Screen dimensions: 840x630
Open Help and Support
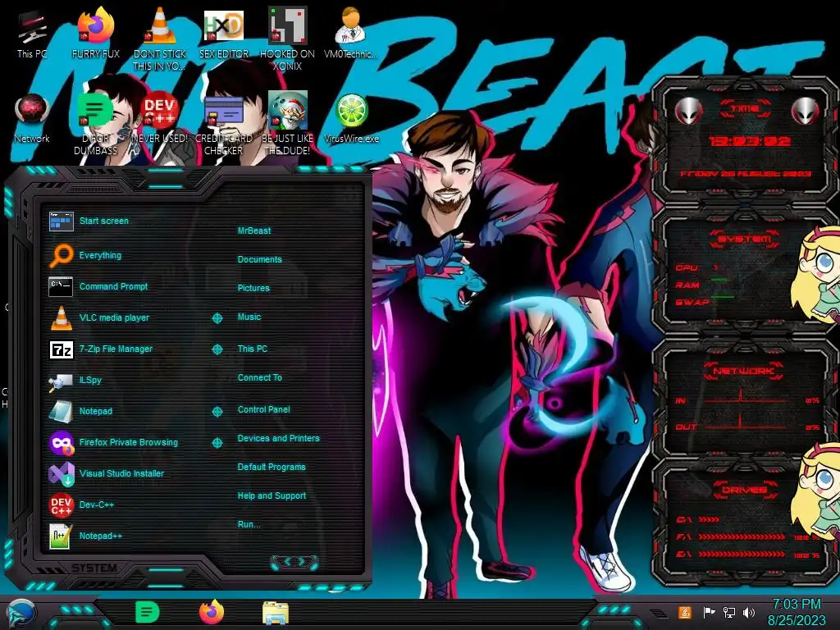pos(272,495)
